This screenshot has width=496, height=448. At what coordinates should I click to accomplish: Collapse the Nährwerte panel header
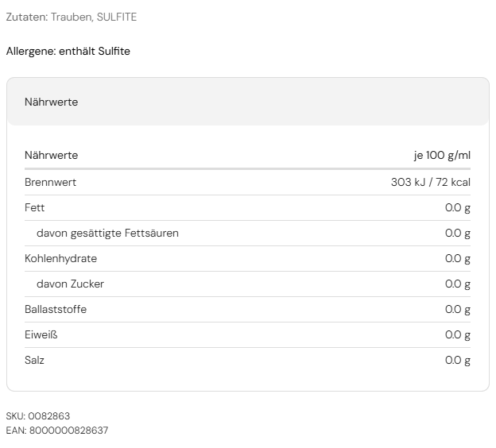pyautogui.click(x=247, y=102)
